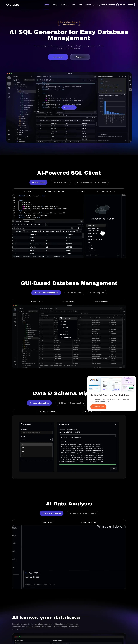View the Change Log page
The height and width of the screenshot is (644, 138).
[90, 5]
